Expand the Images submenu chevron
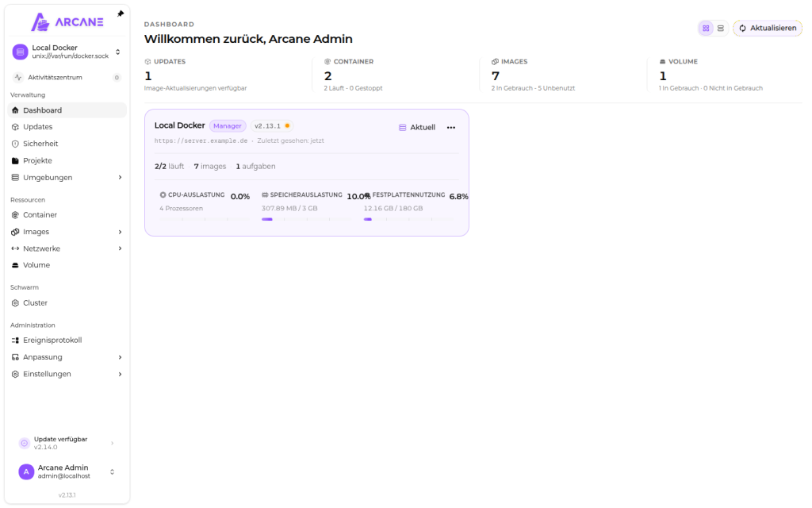Screen dimensions: 812x508 (x=121, y=232)
